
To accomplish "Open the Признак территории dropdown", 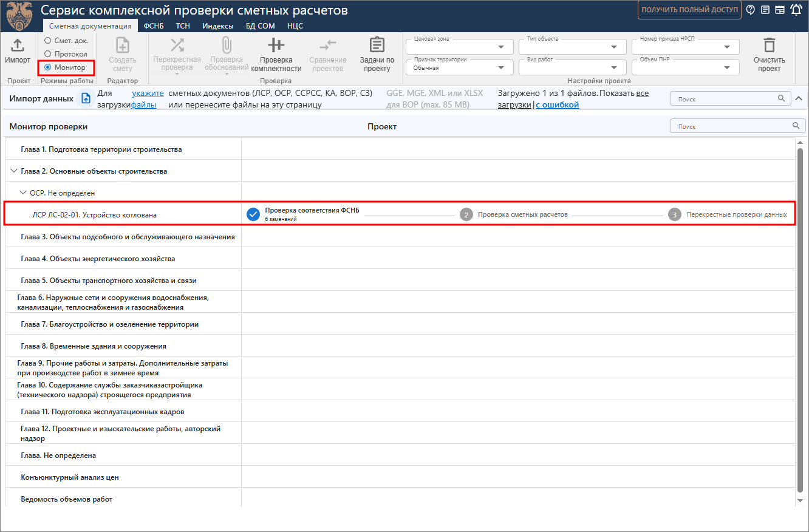I will 460,67.
